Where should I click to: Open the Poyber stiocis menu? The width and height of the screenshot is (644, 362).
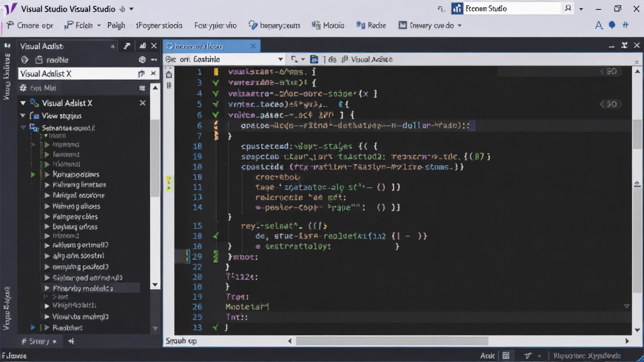click(159, 25)
